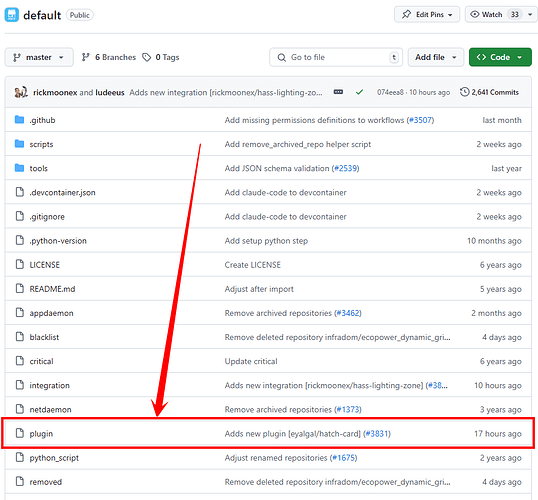This screenshot has width=538, height=500.
Task: Open pull request #3831 link
Action: tap(377, 434)
